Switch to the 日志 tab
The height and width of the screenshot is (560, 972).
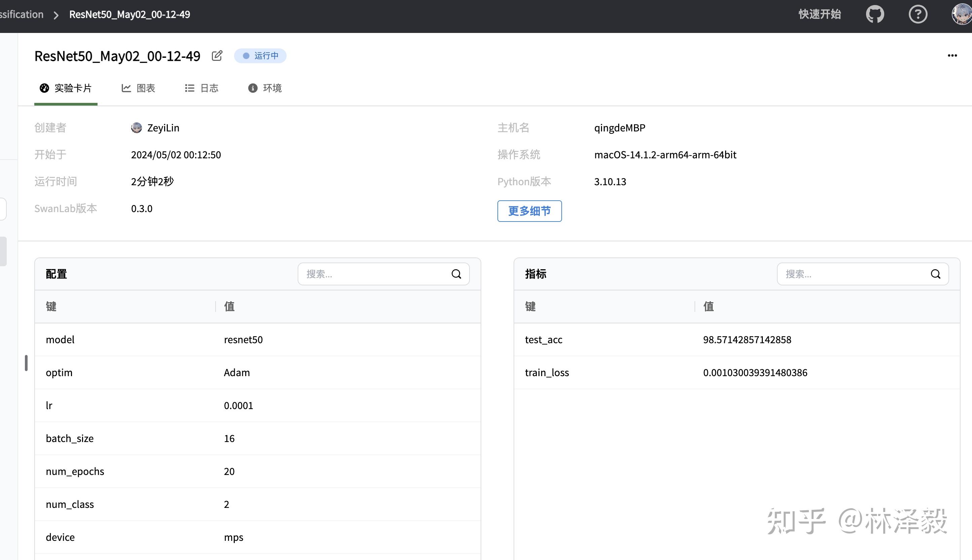pyautogui.click(x=202, y=88)
